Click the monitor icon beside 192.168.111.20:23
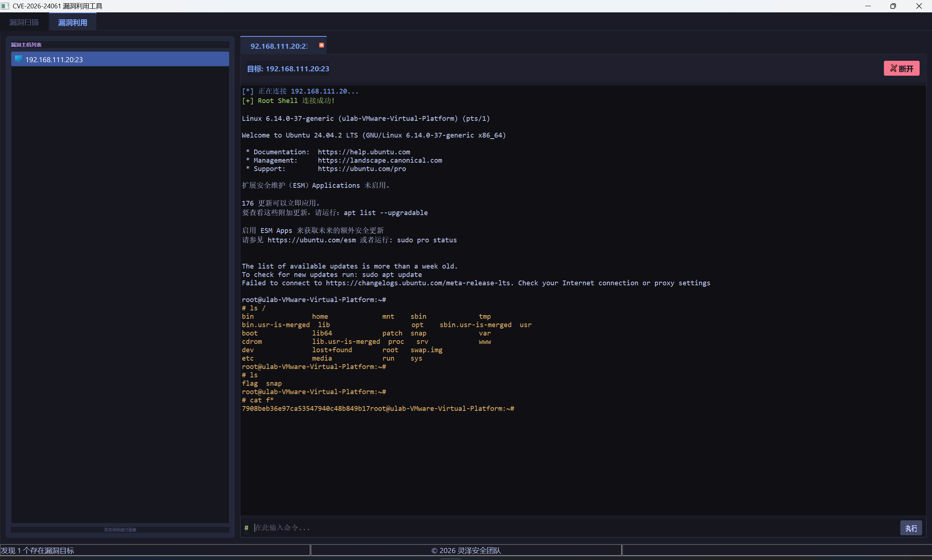This screenshot has width=932, height=560. click(x=18, y=59)
